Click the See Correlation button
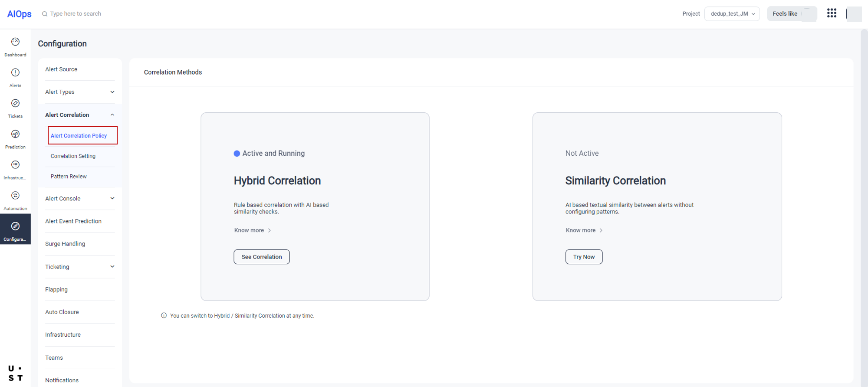868x387 pixels. pyautogui.click(x=262, y=257)
